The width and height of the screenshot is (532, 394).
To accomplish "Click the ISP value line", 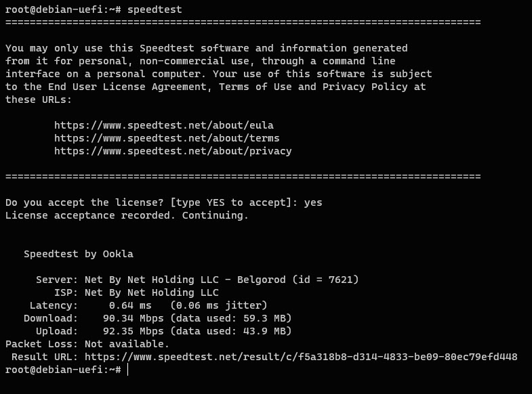I will pos(151,292).
